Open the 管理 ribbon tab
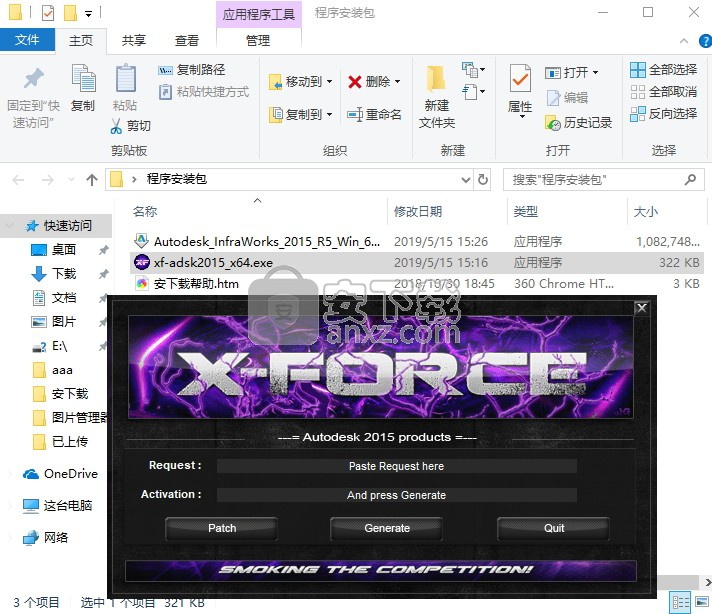The image size is (712, 614). 258,40
